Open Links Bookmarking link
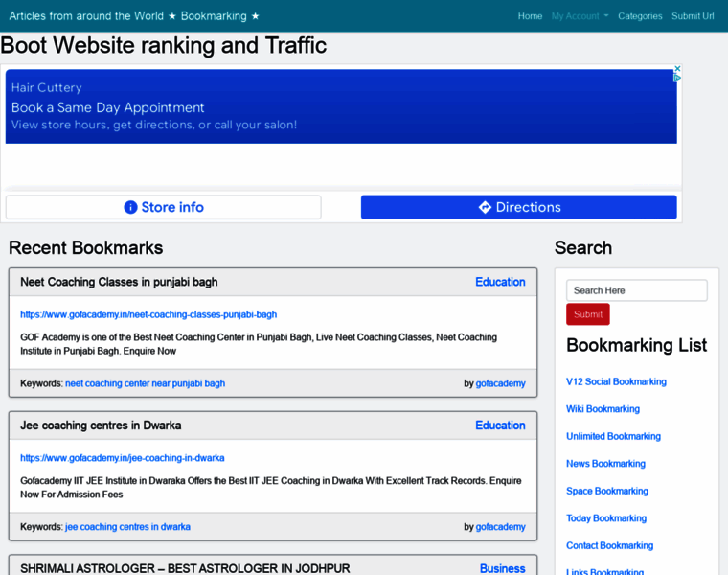The height and width of the screenshot is (575, 728). pyautogui.click(x=604, y=572)
